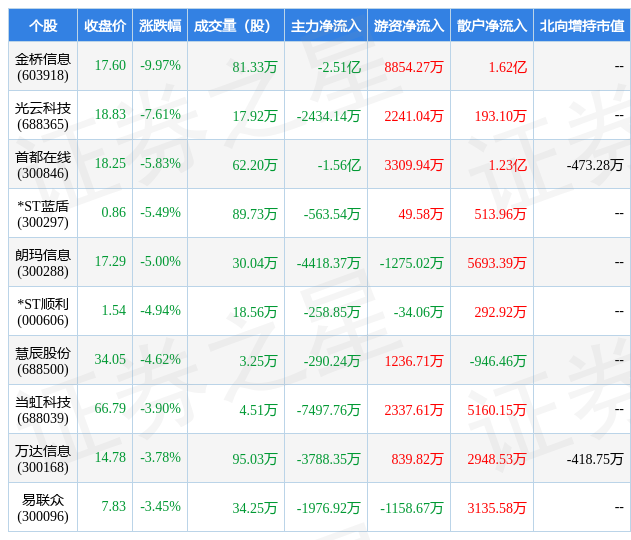
Task: Click closing price 7.83
Action: [113, 506]
